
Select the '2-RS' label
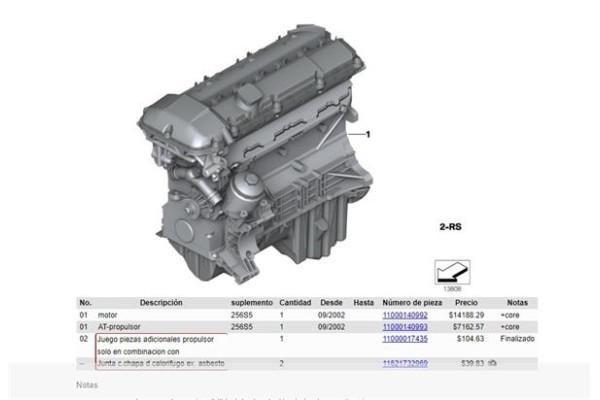coord(450,227)
